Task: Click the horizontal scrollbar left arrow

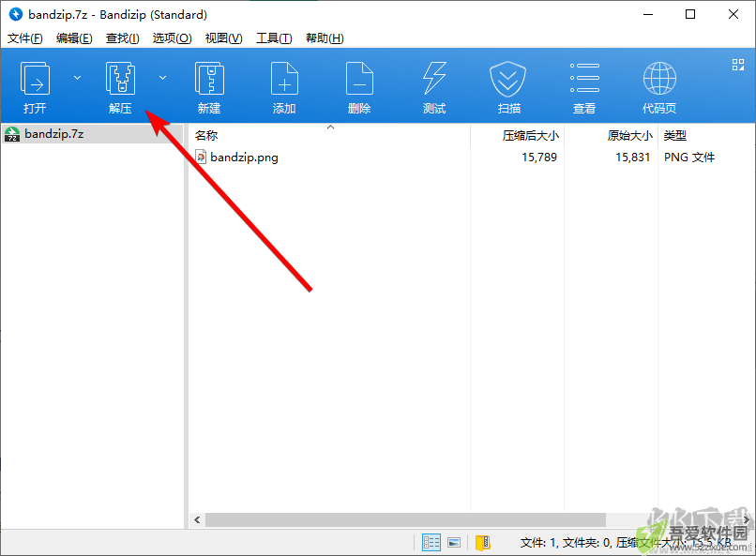Action: point(197,519)
